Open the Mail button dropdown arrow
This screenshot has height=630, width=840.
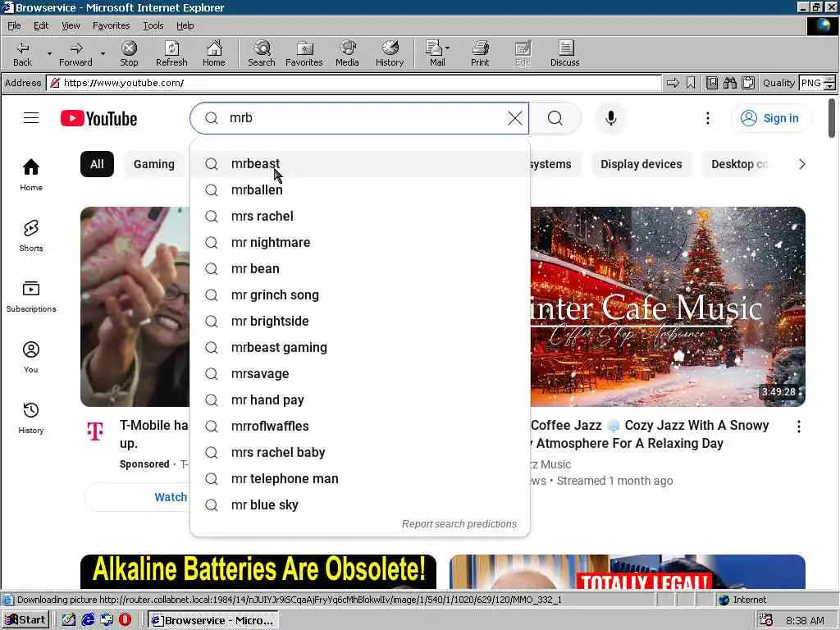click(448, 48)
